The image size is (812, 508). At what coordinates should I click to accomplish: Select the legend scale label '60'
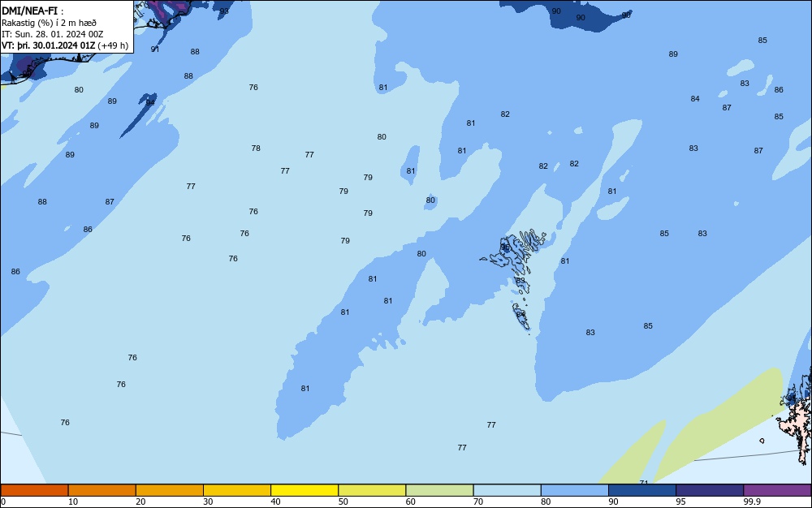[411, 502]
